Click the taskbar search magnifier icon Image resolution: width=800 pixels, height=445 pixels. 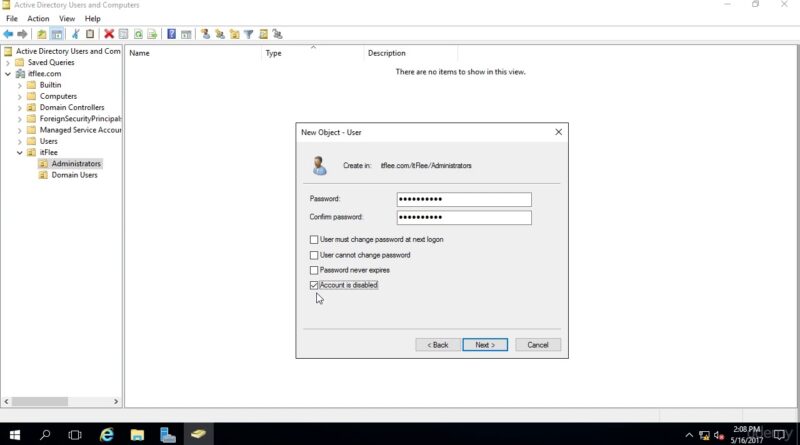tap(45, 435)
